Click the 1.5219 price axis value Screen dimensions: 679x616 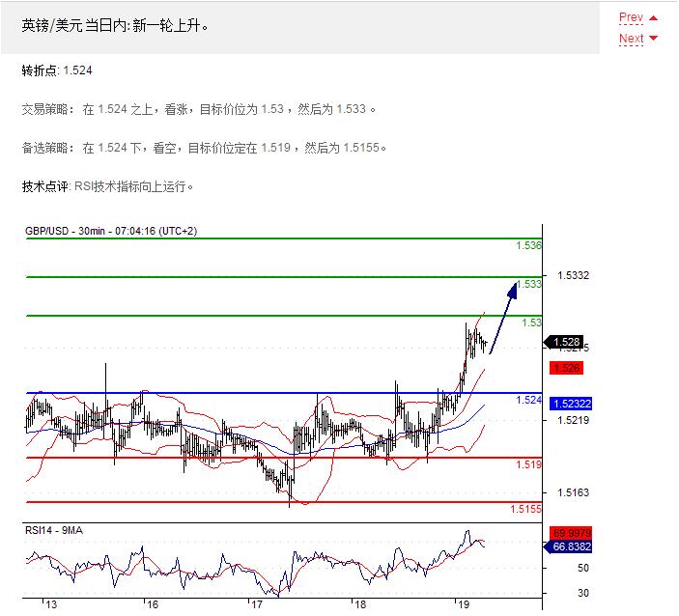coord(574,420)
